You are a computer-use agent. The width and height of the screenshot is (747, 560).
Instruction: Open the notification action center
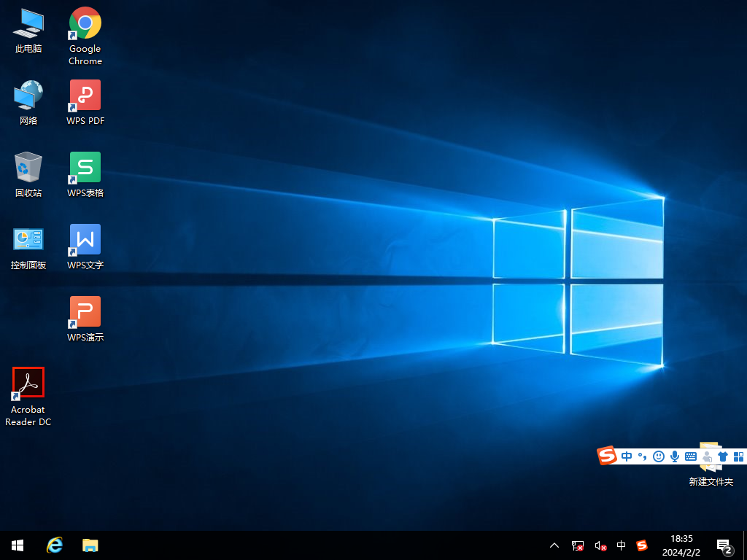[x=724, y=545]
